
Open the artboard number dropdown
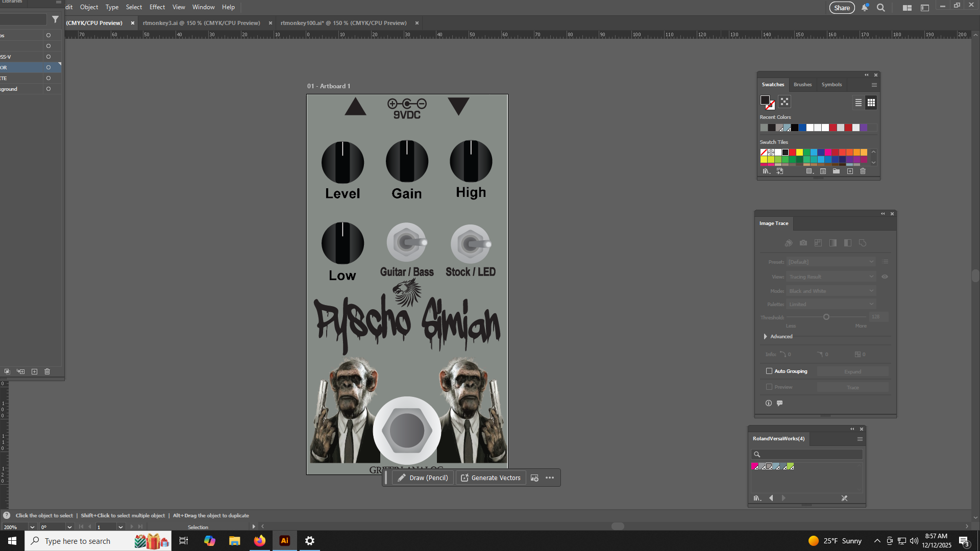tap(120, 527)
